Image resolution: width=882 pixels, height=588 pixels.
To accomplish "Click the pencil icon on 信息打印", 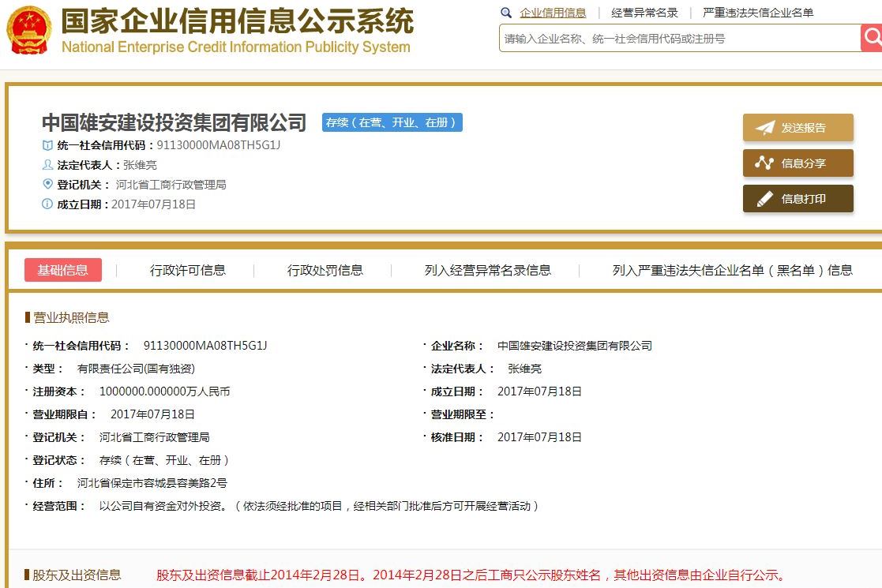I will coord(764,199).
